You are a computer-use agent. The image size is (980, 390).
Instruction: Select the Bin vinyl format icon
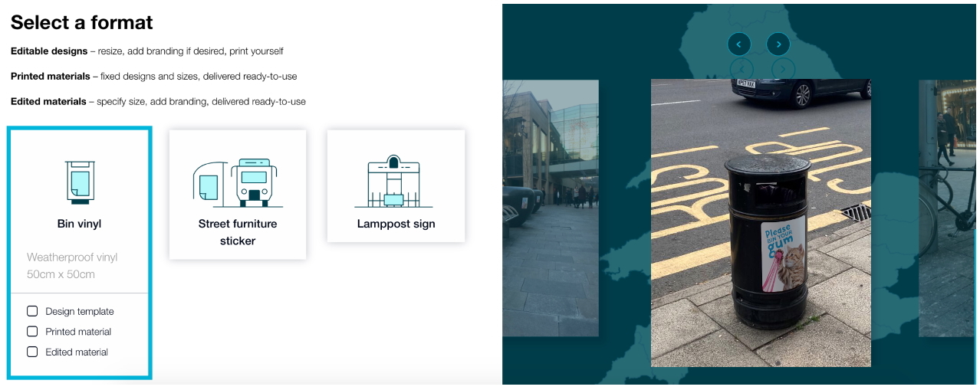78,182
